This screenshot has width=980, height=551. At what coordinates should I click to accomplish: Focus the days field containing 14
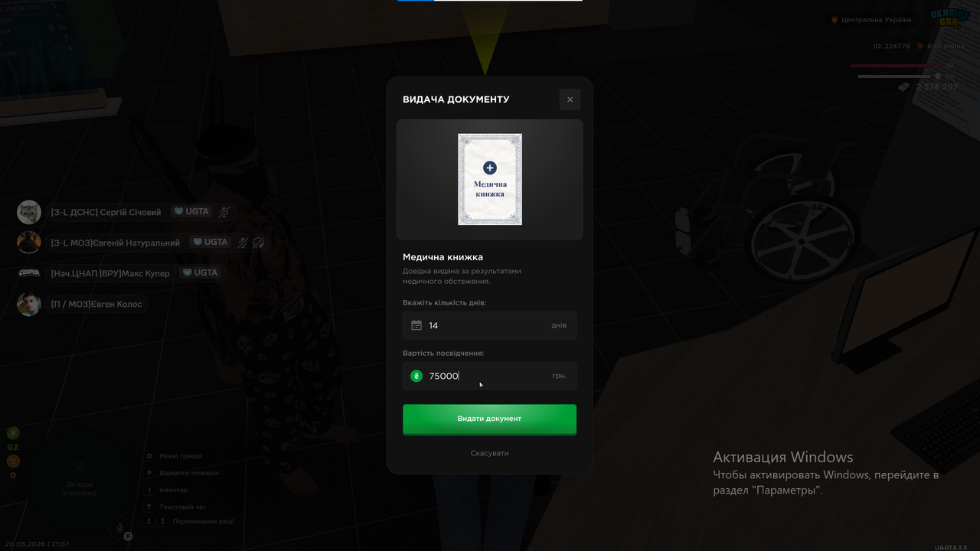pos(490,325)
